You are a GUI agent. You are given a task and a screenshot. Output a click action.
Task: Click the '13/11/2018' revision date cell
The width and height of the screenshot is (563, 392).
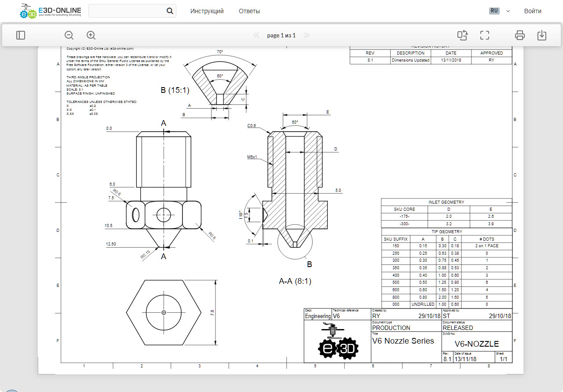tap(450, 60)
